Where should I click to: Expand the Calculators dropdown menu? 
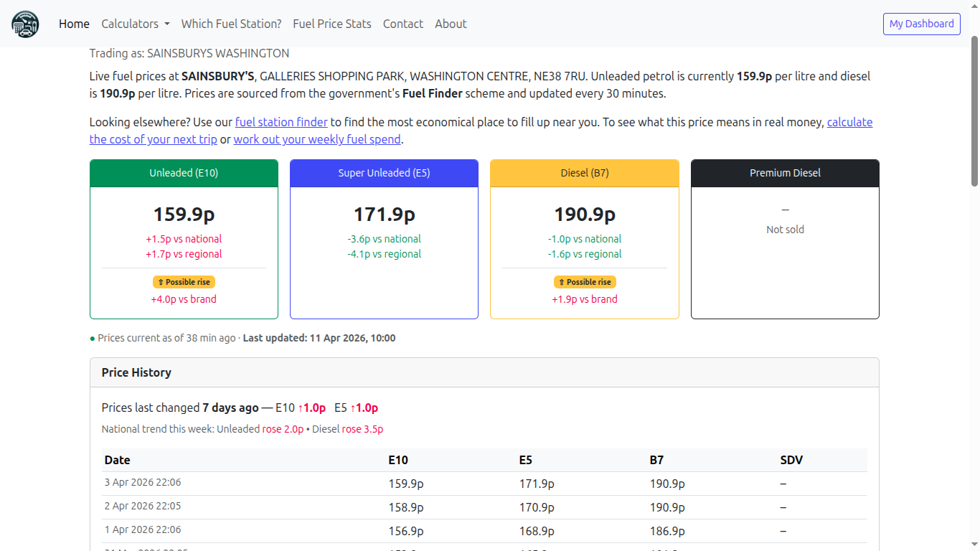[136, 24]
